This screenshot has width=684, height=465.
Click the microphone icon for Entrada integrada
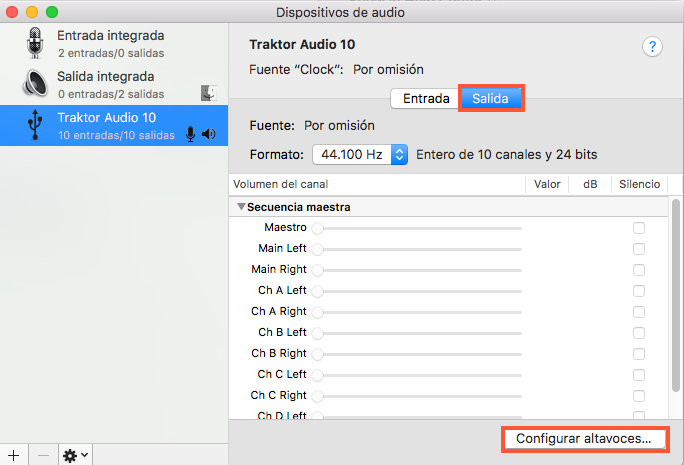35,43
